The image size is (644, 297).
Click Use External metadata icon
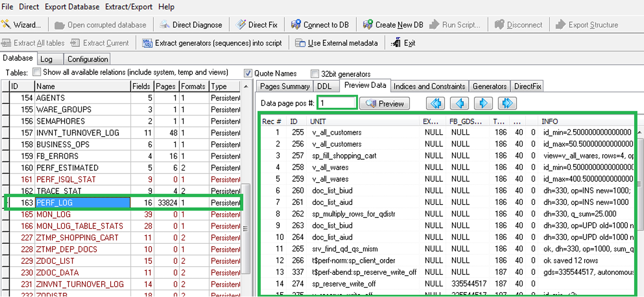[x=300, y=43]
